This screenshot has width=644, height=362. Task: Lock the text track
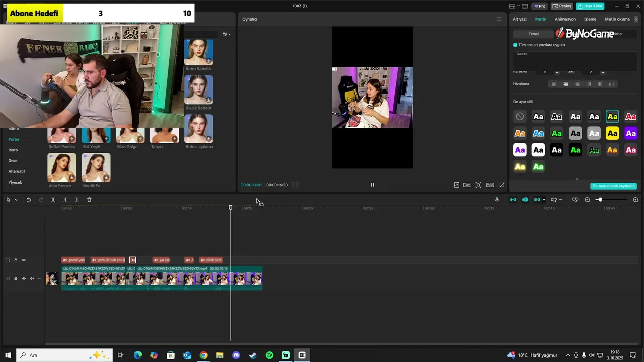(x=16, y=260)
